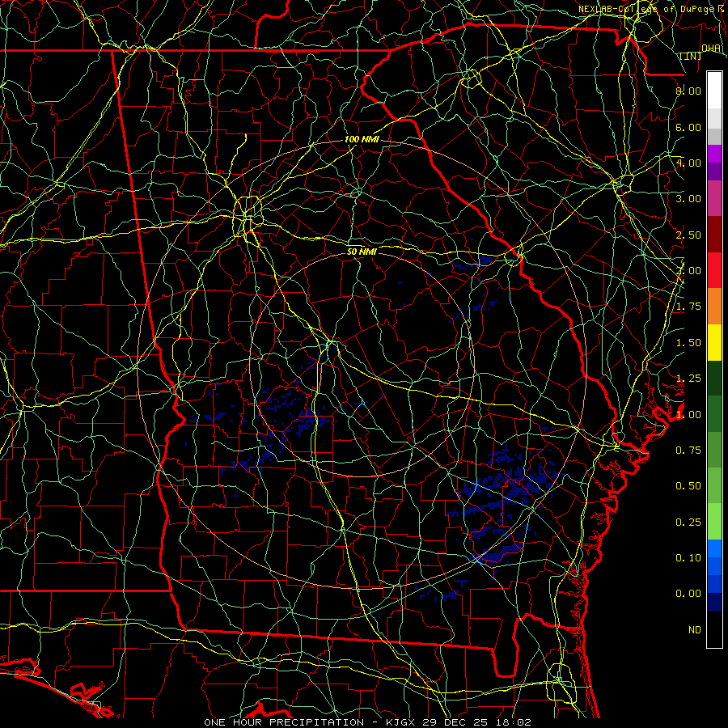Viewport: 728px width, 728px height.
Task: Click the '1.75' legend value label
Action: 688,307
